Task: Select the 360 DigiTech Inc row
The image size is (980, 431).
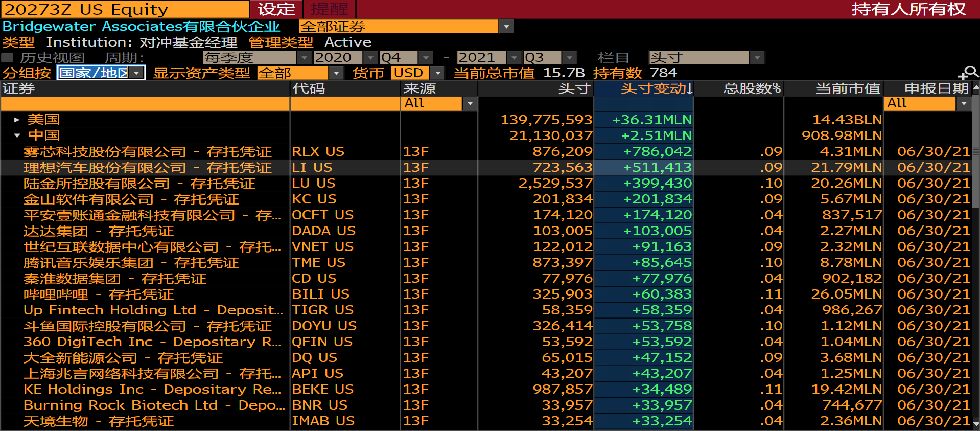Action: 485,342
